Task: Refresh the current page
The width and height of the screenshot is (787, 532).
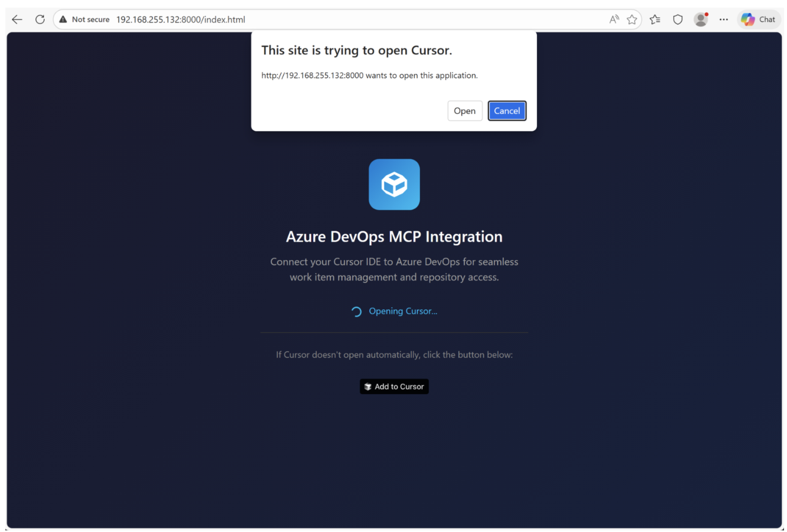Action: [40, 19]
